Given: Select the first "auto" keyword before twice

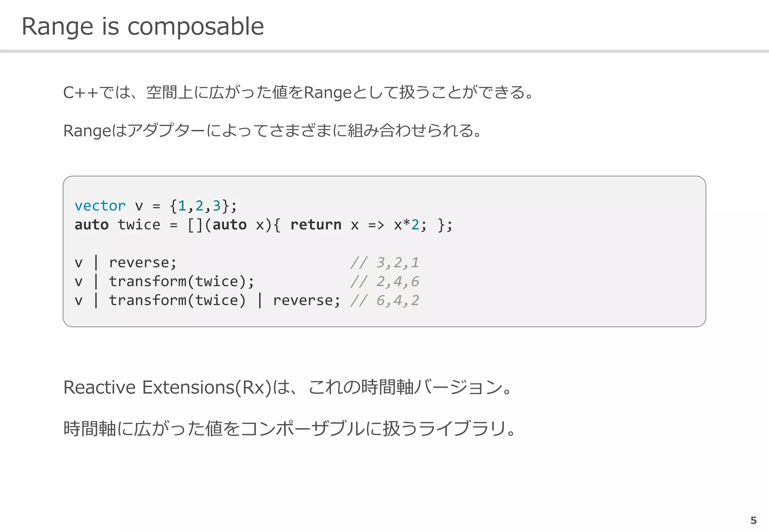Looking at the screenshot, I should click(91, 225).
